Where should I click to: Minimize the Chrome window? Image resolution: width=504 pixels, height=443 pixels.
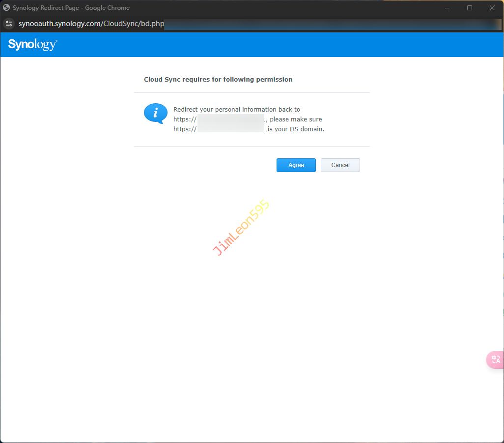[x=447, y=8]
